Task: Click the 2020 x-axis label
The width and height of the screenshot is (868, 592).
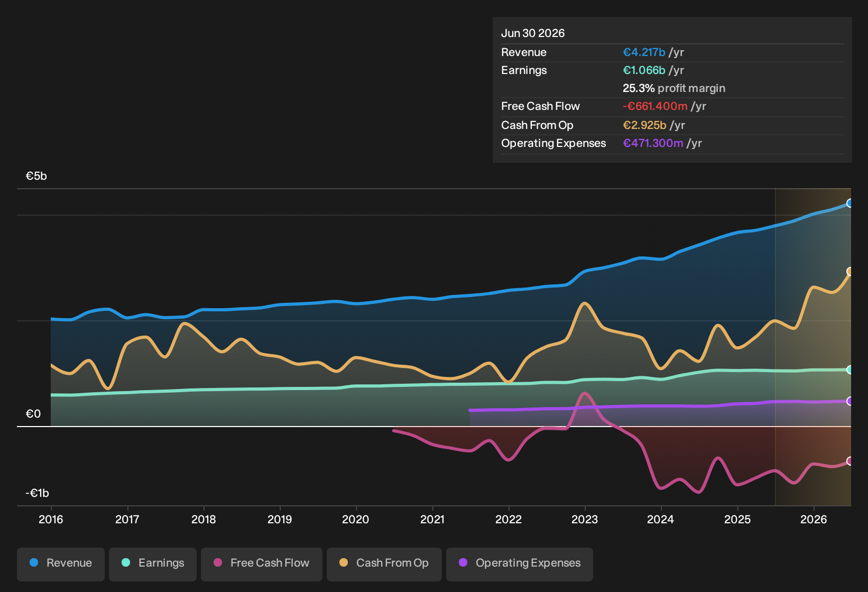Action: (x=356, y=520)
